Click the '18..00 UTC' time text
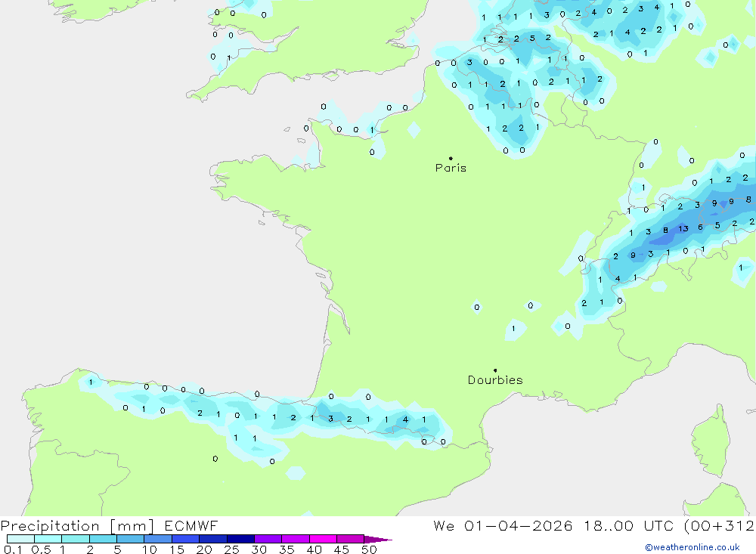 coord(629,525)
